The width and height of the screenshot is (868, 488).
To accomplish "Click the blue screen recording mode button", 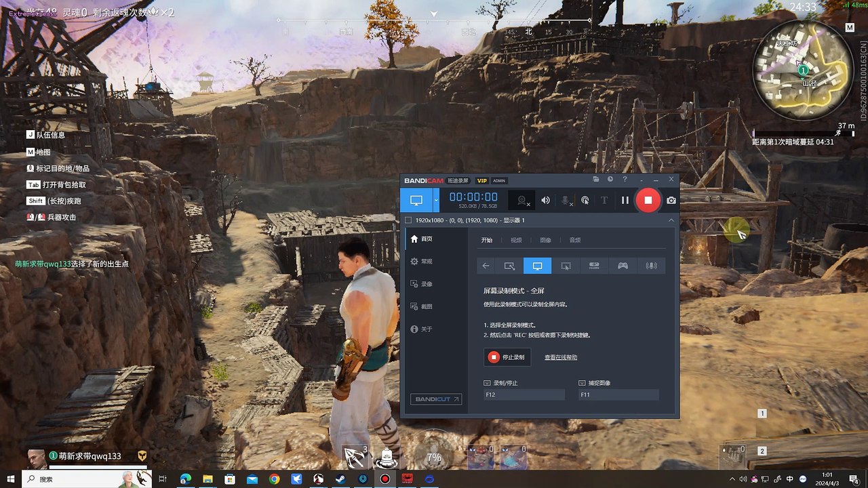I will [x=416, y=200].
